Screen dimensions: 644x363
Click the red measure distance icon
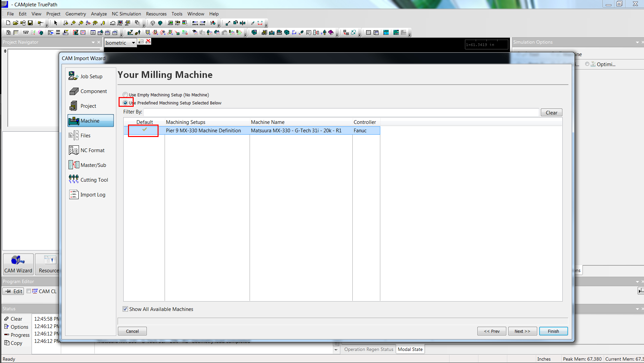[x=260, y=23]
